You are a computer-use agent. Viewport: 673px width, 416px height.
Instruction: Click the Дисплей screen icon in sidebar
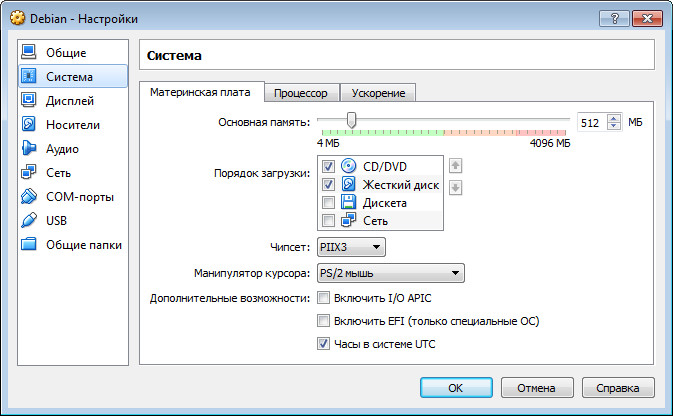pos(29,100)
